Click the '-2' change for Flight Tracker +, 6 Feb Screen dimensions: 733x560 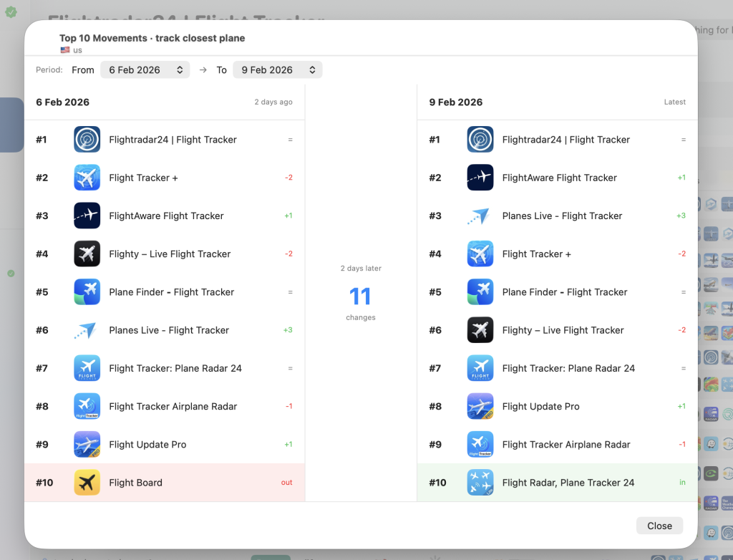click(x=288, y=178)
